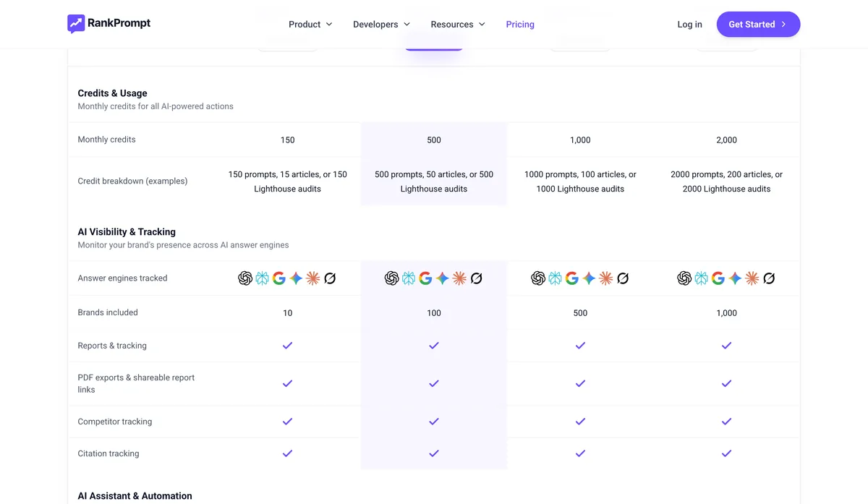Click the "150" monthly credits value

[x=287, y=140]
